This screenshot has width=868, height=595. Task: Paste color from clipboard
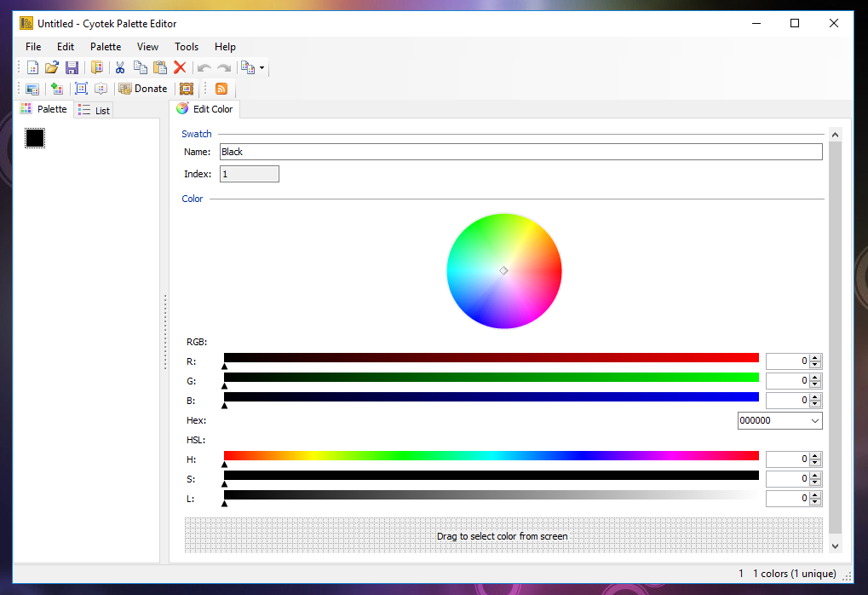click(160, 67)
